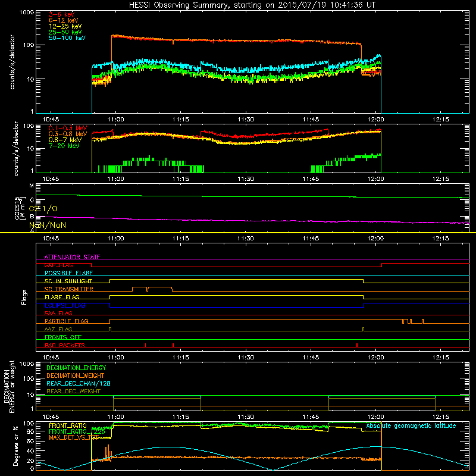Click the orange 6-12 keV legend label

tap(64, 20)
